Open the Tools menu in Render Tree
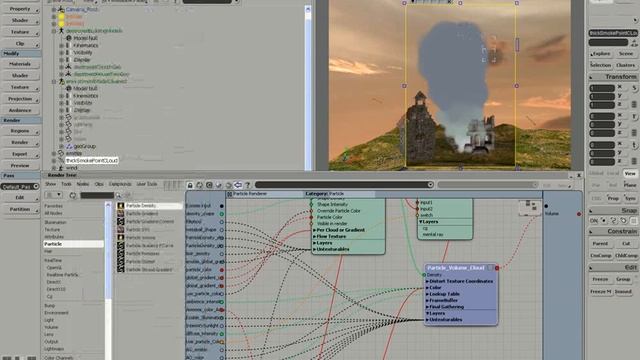 66,184
